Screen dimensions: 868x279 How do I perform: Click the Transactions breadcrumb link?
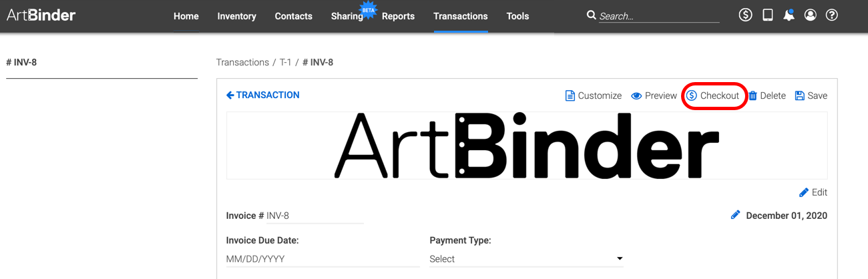[x=242, y=62]
